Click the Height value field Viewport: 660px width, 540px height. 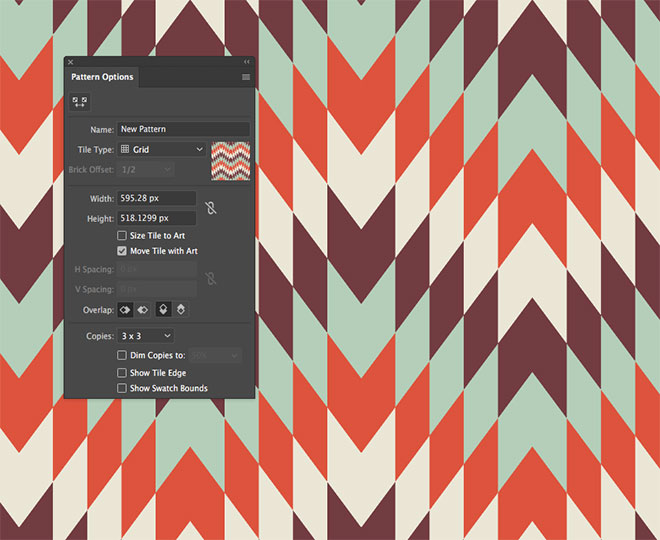156,217
